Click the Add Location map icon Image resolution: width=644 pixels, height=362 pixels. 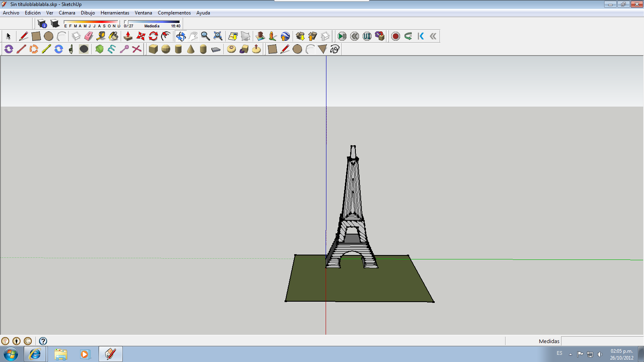233,36
